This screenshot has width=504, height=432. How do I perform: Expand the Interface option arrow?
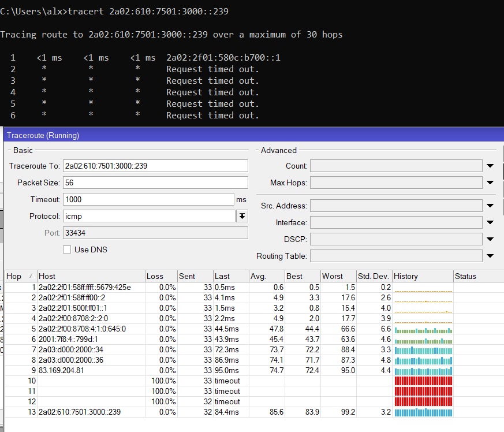pyautogui.click(x=490, y=222)
